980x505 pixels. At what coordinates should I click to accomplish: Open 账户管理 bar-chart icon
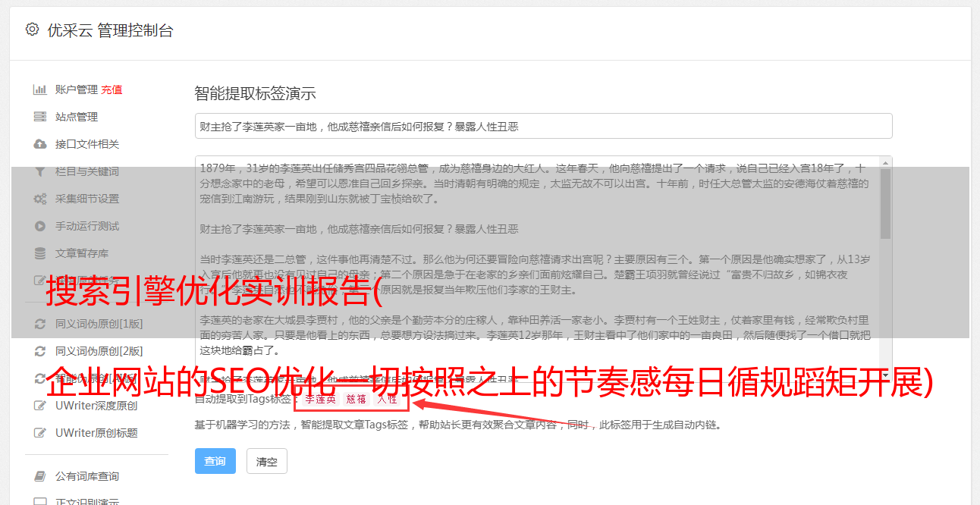point(40,89)
